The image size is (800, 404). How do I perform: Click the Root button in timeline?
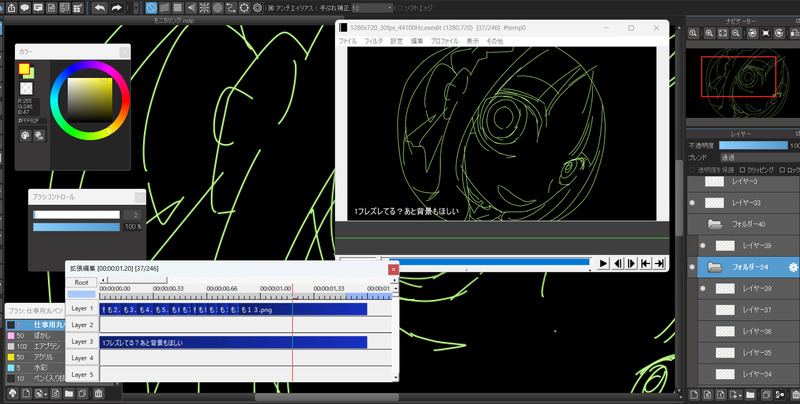pos(81,282)
